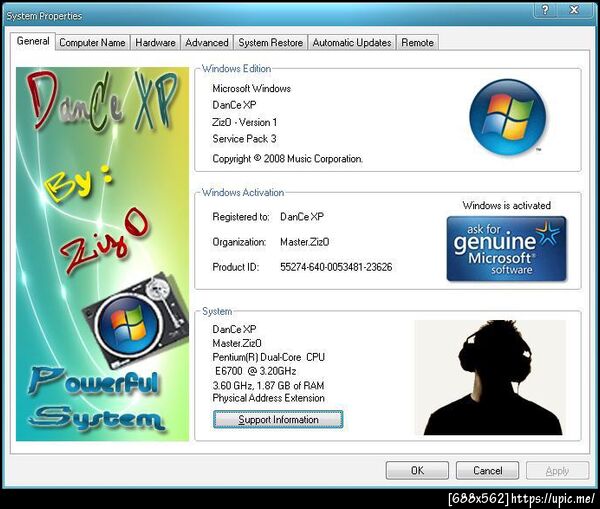600x509 pixels.
Task: Click the Cancel button
Action: click(x=488, y=470)
